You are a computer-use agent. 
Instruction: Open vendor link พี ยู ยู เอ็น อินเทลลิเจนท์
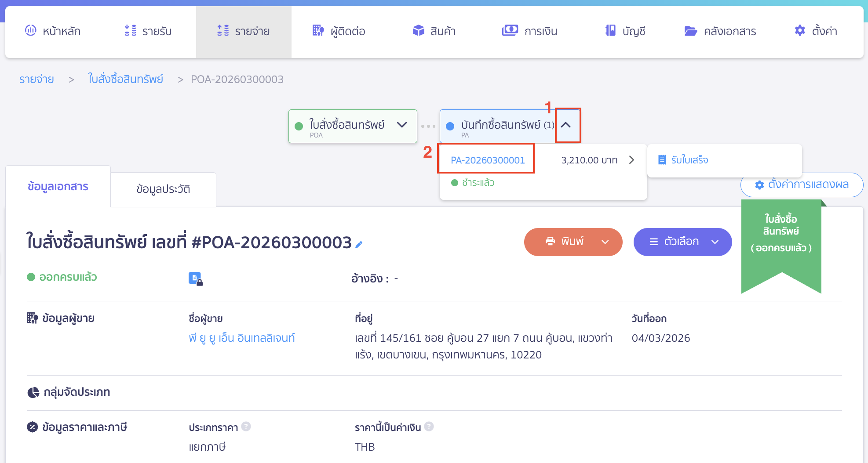tap(241, 338)
